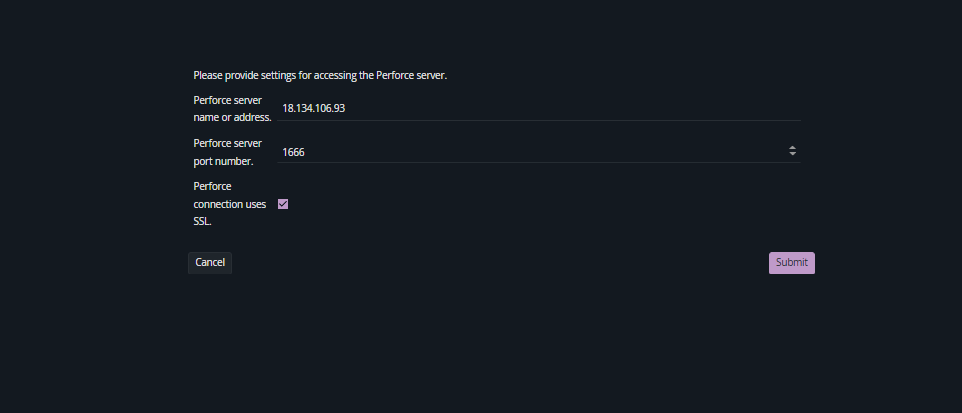Viewport: 962px width, 413px height.
Task: Submit the Perforce server settings
Action: tap(791, 263)
